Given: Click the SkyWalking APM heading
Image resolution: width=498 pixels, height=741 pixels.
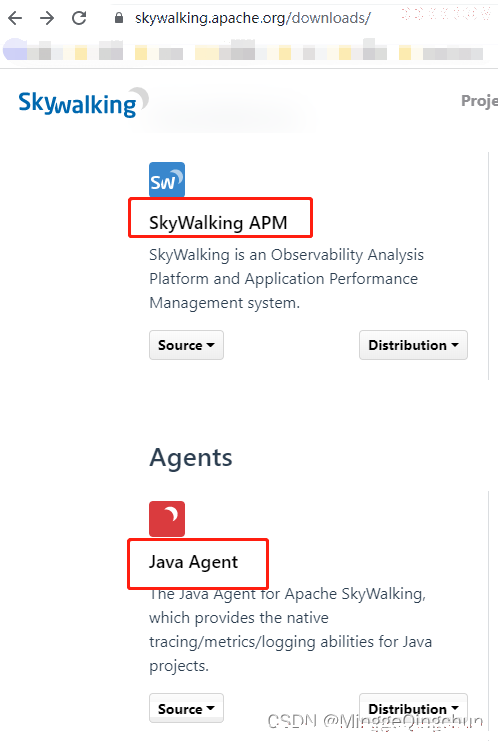Looking at the screenshot, I should point(218,223).
